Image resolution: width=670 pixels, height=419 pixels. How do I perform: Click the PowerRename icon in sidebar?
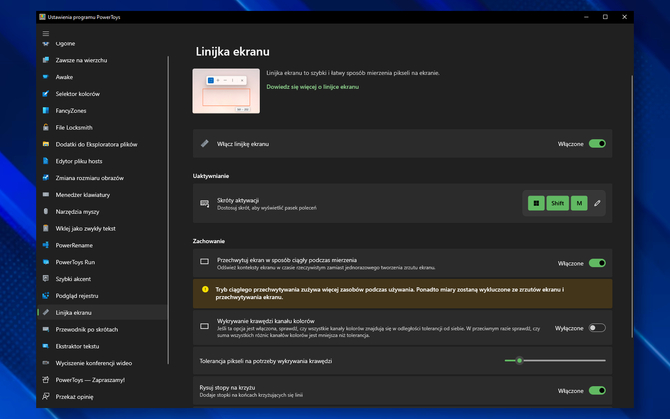click(46, 245)
